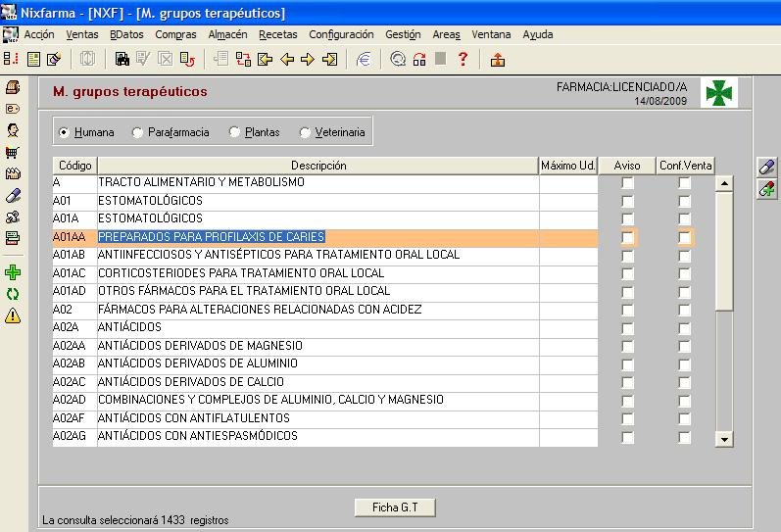Viewport: 781px width, 532px height.
Task: Check Aviso box for row A01AA
Action: 627,238
